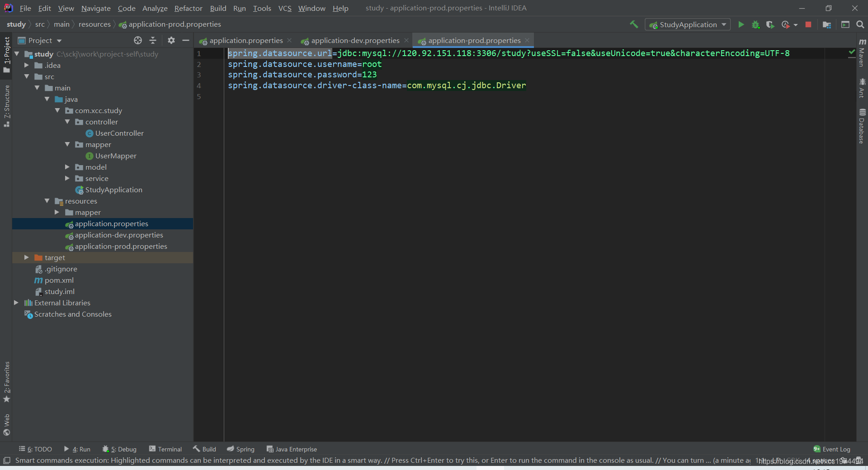Open the Ant tool window

click(x=862, y=88)
